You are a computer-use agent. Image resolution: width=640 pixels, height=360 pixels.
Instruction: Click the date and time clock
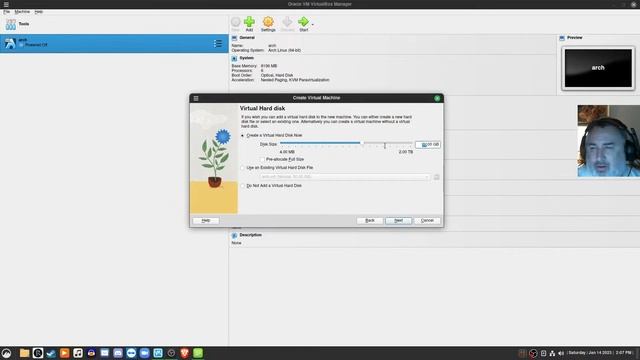pos(600,353)
